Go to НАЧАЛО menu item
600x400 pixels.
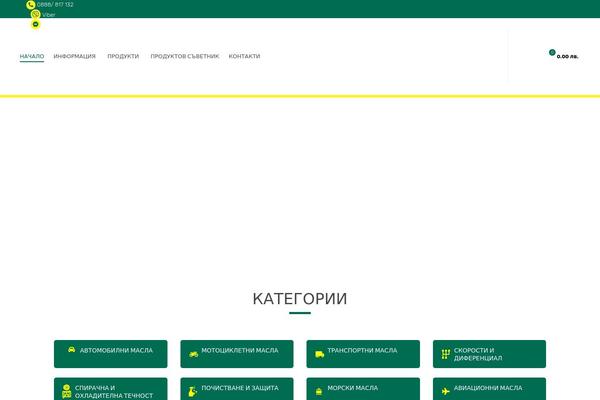point(32,56)
